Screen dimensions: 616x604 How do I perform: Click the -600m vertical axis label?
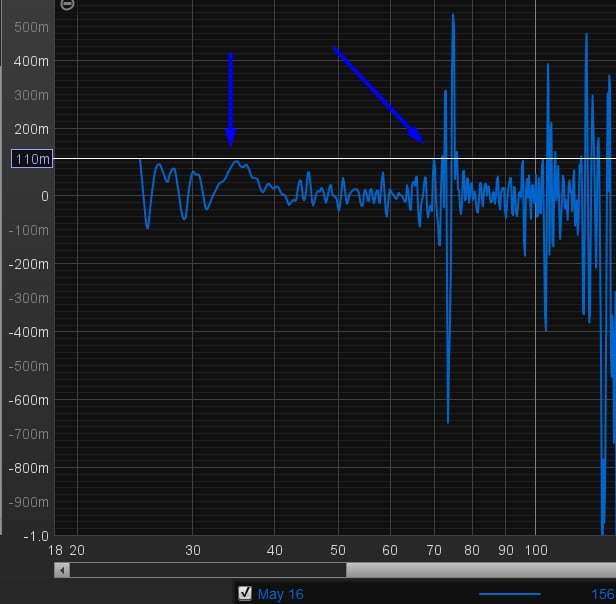[29, 400]
